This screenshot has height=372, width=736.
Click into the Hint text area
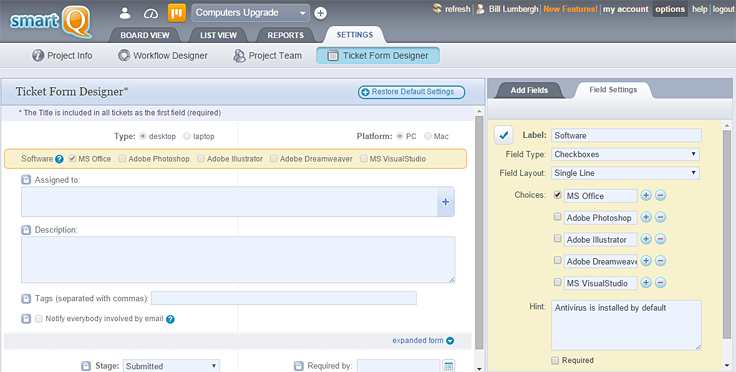pyautogui.click(x=626, y=326)
